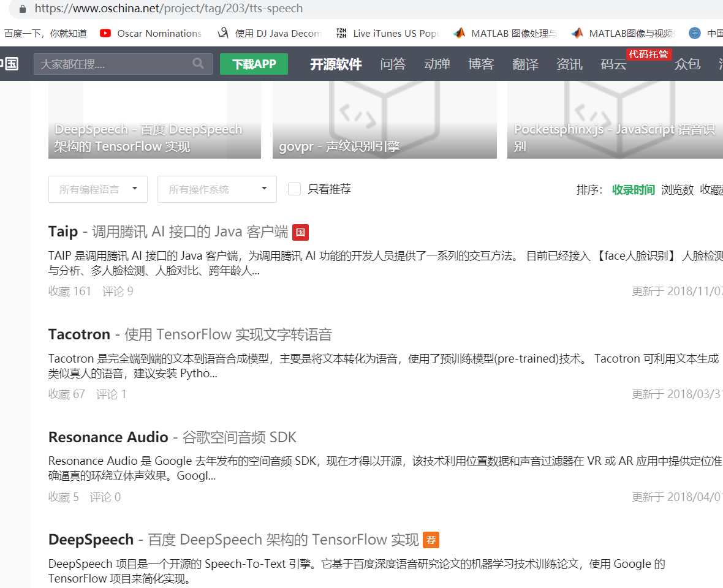Click 评论 0 under Resonance Audio
Viewport: 723px width, 588px height.
(105, 497)
